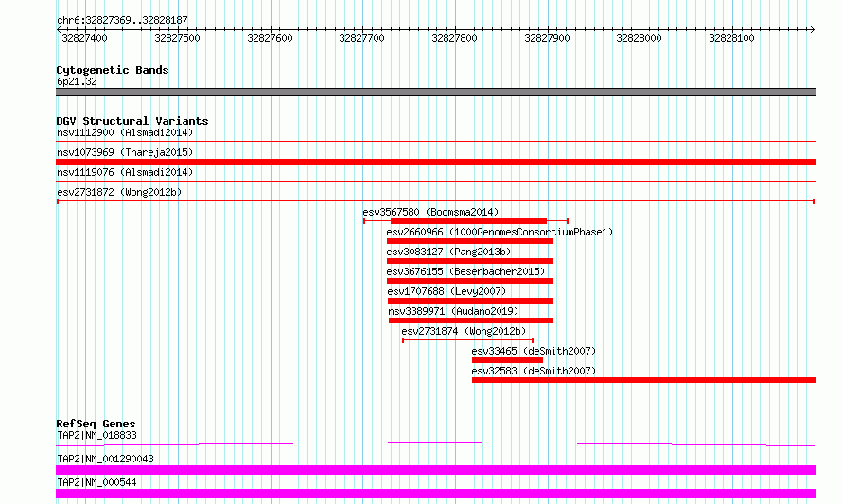Click the nsv1112900 (Alsmadi2014) variant label
The height and width of the screenshot is (504, 842).
pos(125,132)
